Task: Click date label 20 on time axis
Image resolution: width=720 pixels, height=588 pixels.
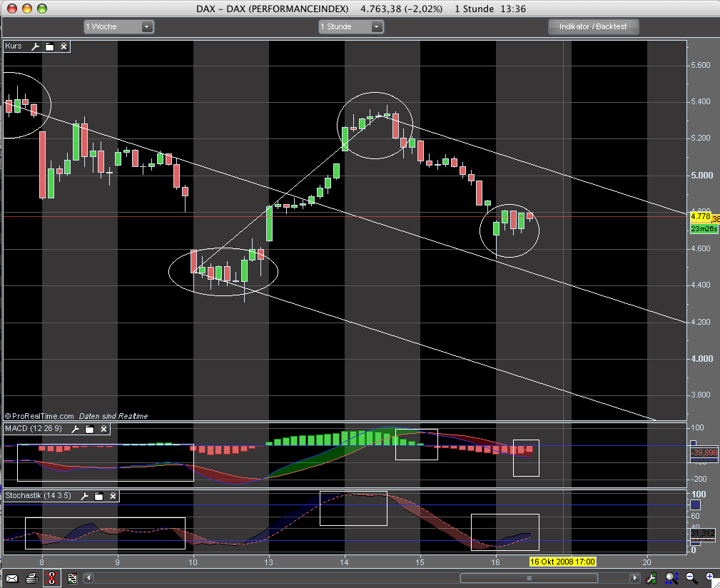Action: click(x=647, y=562)
